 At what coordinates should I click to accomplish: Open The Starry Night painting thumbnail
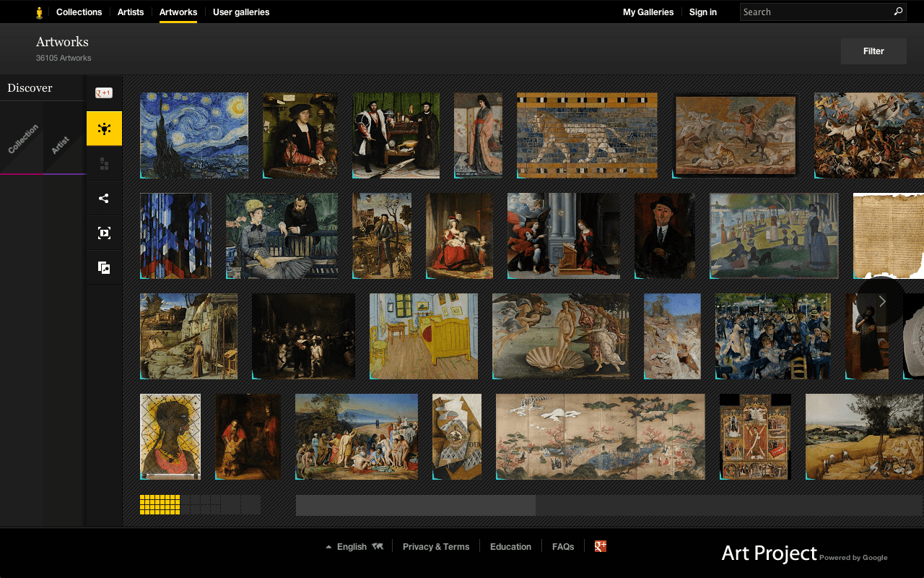194,135
